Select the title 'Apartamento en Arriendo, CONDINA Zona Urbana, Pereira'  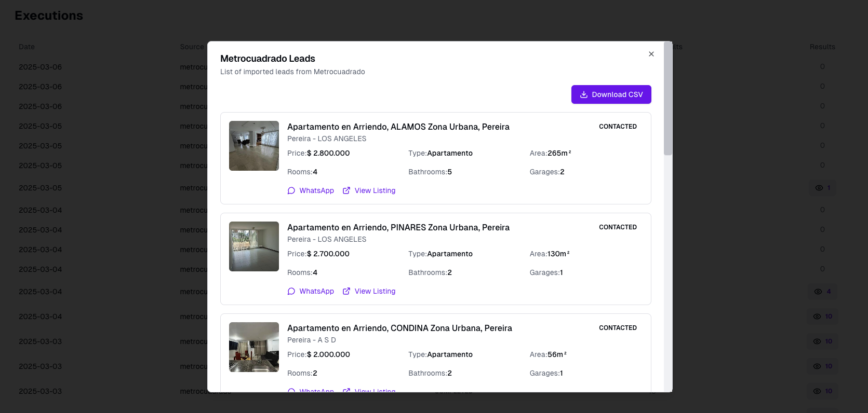399,328
